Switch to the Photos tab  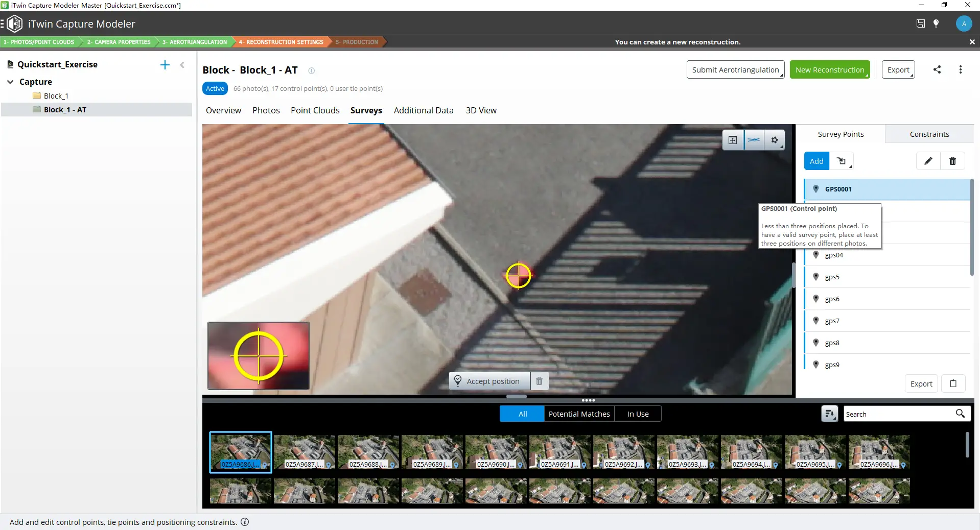pyautogui.click(x=266, y=110)
